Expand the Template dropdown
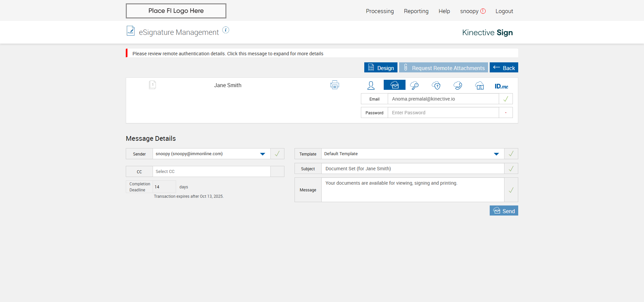644x302 pixels. point(496,154)
